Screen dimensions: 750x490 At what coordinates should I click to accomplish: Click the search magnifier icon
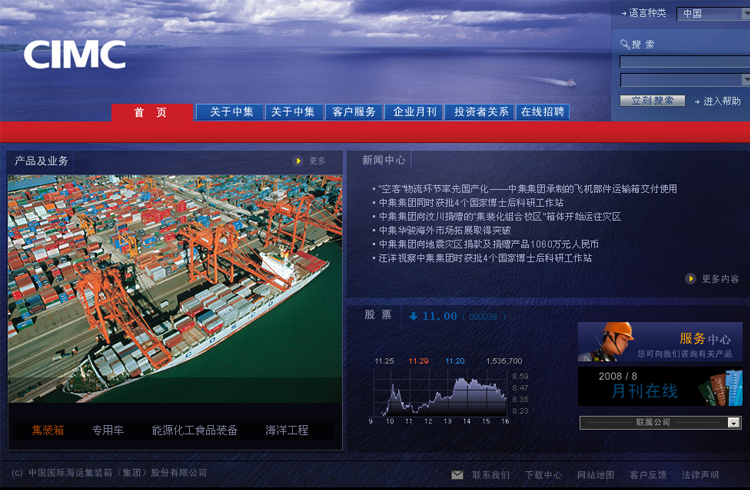[625, 45]
